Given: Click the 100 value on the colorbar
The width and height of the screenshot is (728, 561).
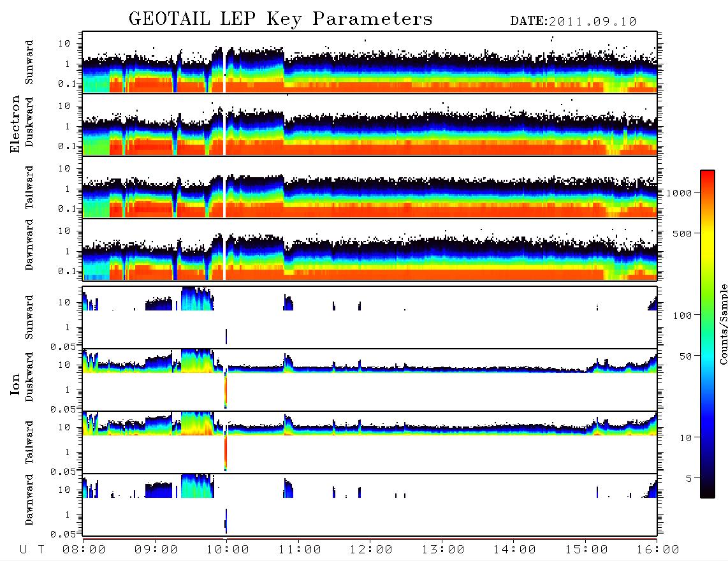Looking at the screenshot, I should coord(683,316).
